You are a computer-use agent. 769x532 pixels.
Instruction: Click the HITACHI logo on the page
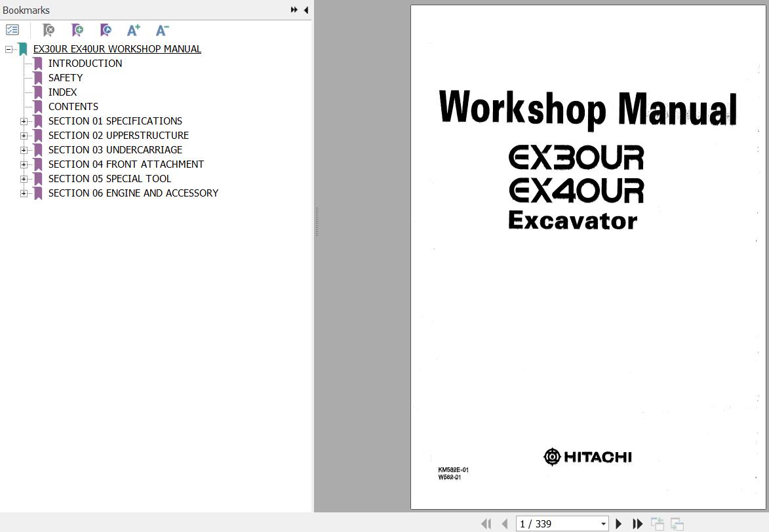(x=587, y=457)
